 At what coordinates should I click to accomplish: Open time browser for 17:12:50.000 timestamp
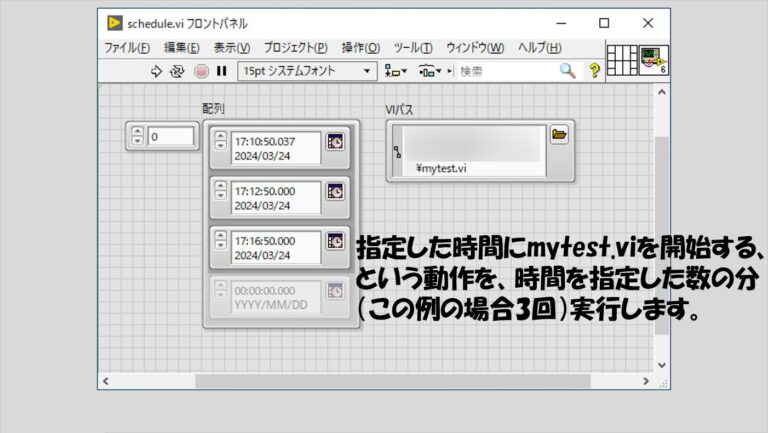pyautogui.click(x=336, y=191)
